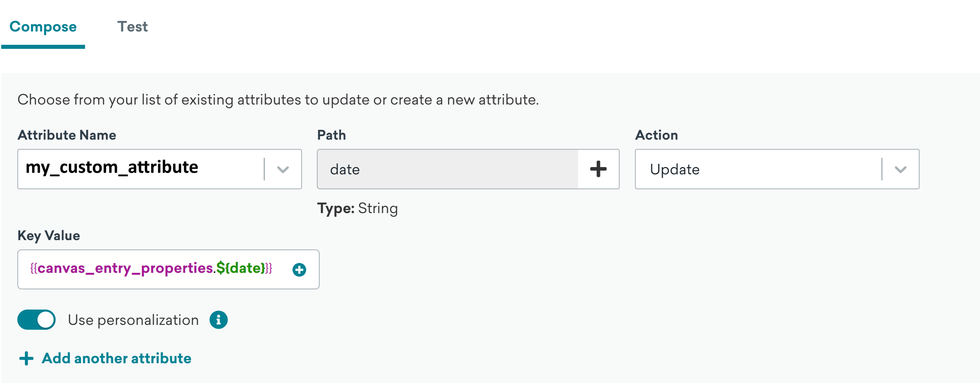
Task: Toggle the Use personalization switch
Action: tap(37, 320)
